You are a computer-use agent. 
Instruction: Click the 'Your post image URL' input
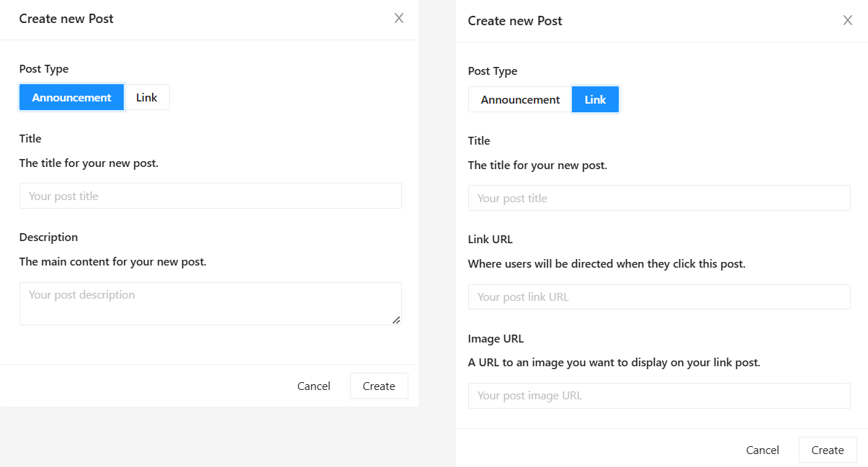659,395
